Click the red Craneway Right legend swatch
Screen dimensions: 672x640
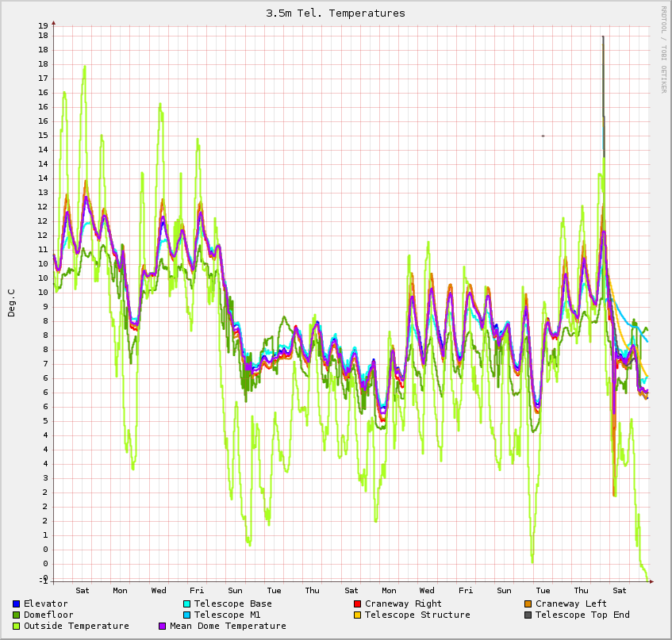[x=358, y=604]
